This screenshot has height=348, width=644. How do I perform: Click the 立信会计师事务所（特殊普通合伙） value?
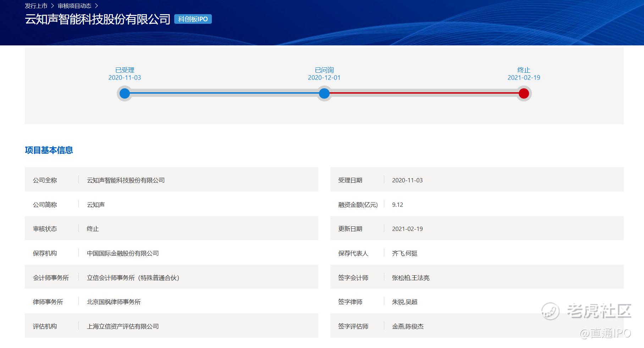(133, 278)
